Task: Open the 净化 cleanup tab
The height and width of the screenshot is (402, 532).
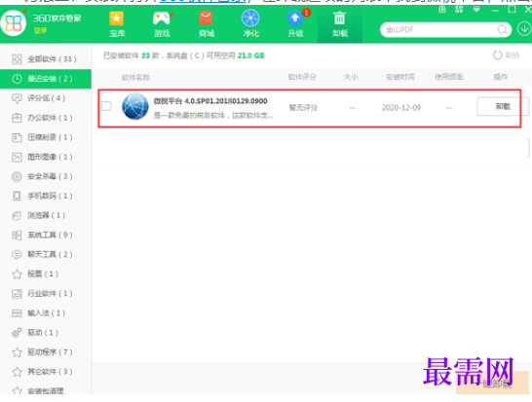Action: [x=250, y=24]
